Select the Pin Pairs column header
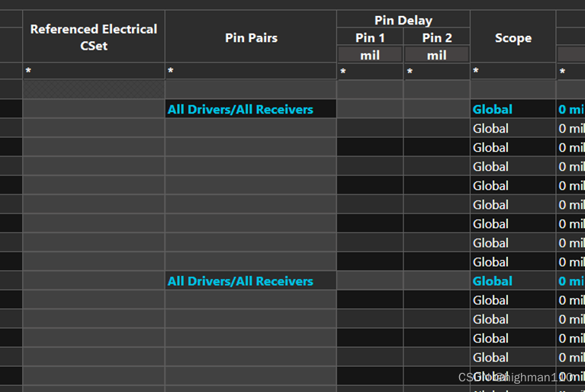 (x=251, y=37)
